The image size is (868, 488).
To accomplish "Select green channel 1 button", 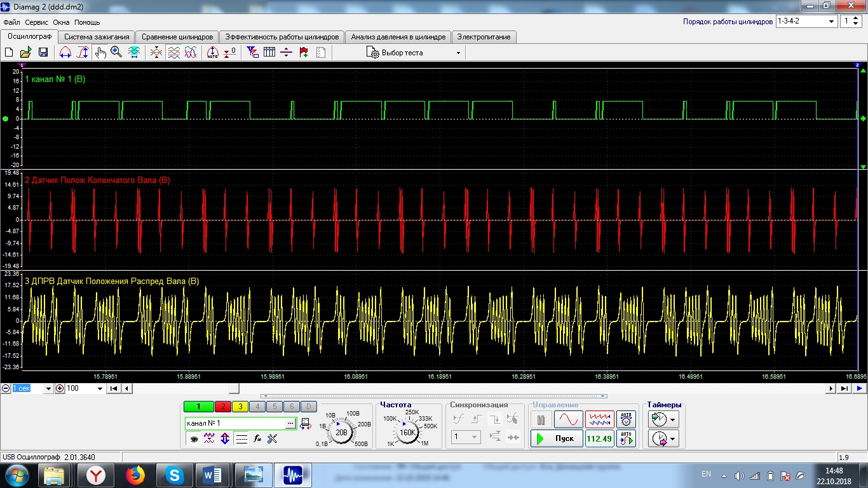I will pos(198,407).
